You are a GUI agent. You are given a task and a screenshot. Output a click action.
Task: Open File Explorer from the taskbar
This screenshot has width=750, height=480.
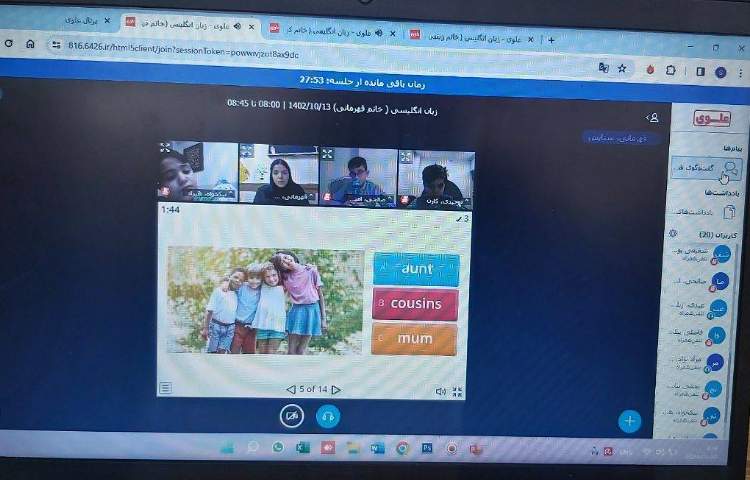point(353,448)
